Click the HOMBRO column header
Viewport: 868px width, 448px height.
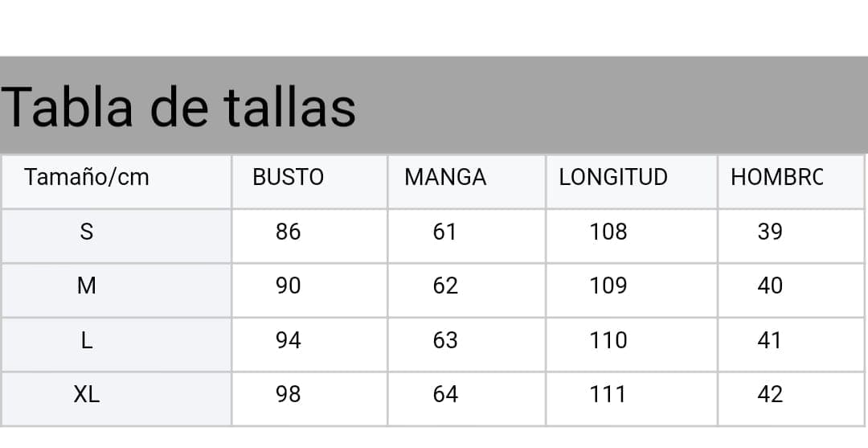click(x=776, y=177)
